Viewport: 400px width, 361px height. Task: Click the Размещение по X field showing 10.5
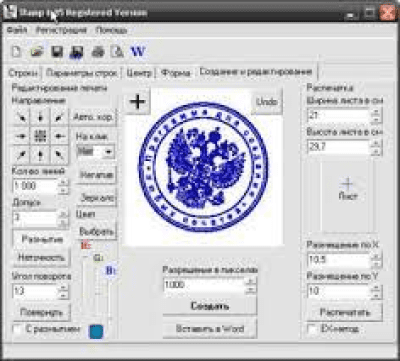coord(339,260)
